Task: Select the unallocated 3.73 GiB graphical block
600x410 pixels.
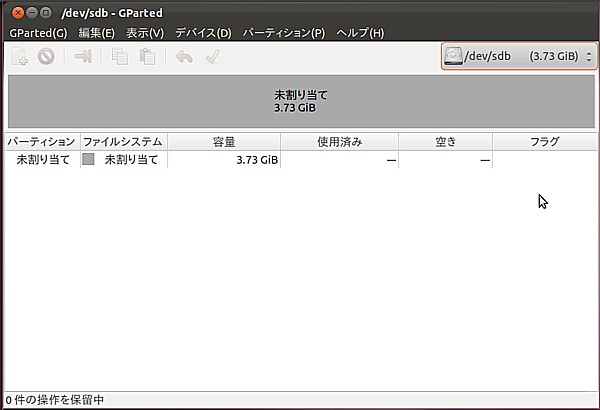Action: coord(300,101)
